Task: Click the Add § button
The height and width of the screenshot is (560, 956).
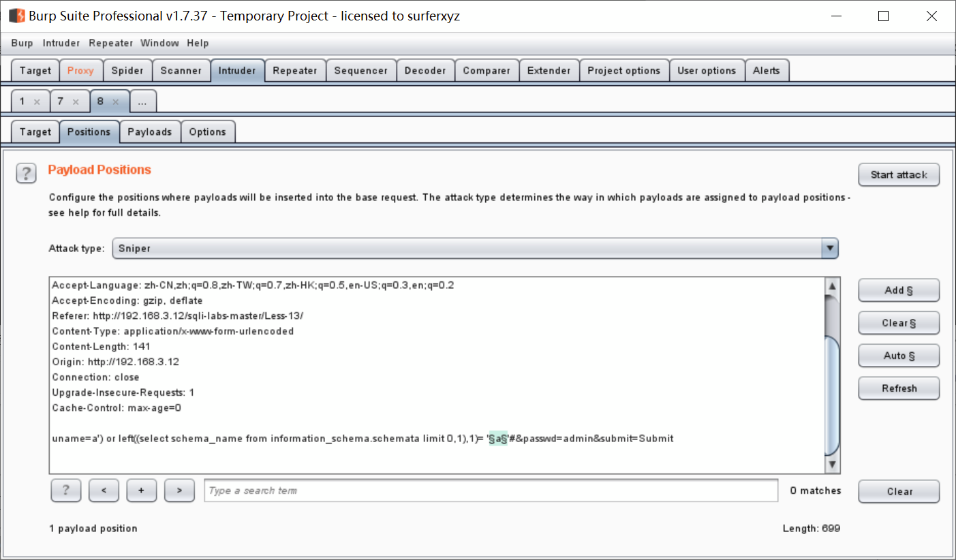Action: tap(899, 290)
